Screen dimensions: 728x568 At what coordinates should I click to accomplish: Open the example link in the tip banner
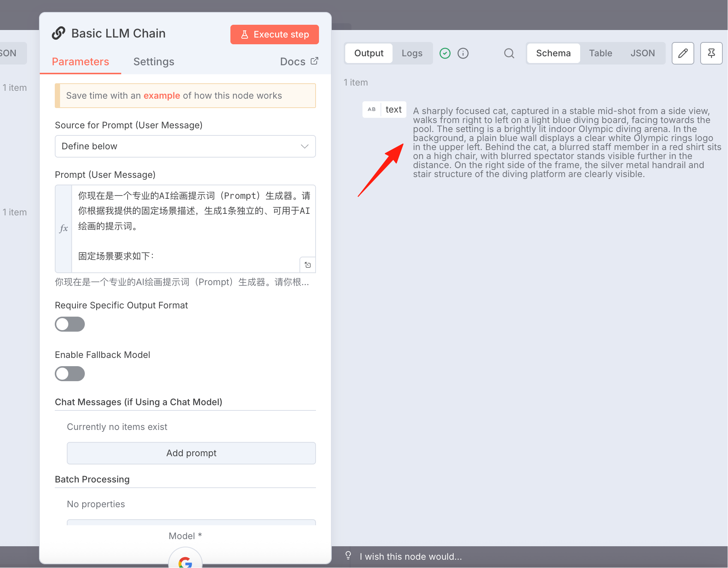[162, 96]
